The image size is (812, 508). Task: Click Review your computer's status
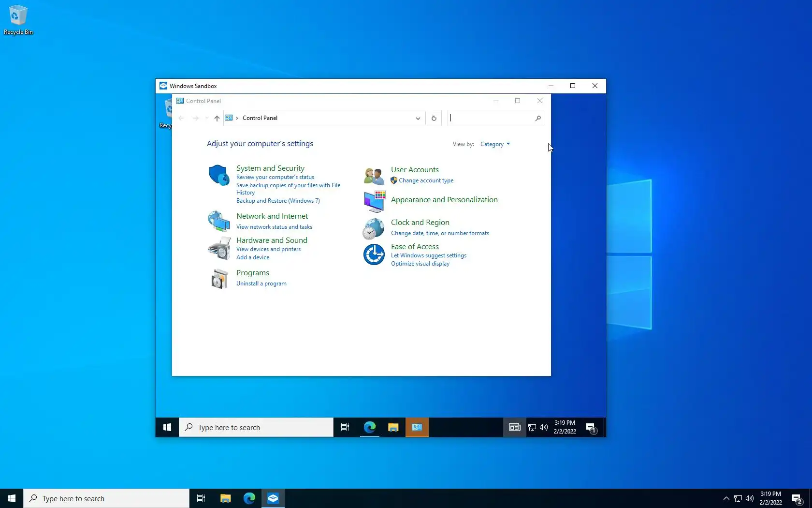[275, 177]
